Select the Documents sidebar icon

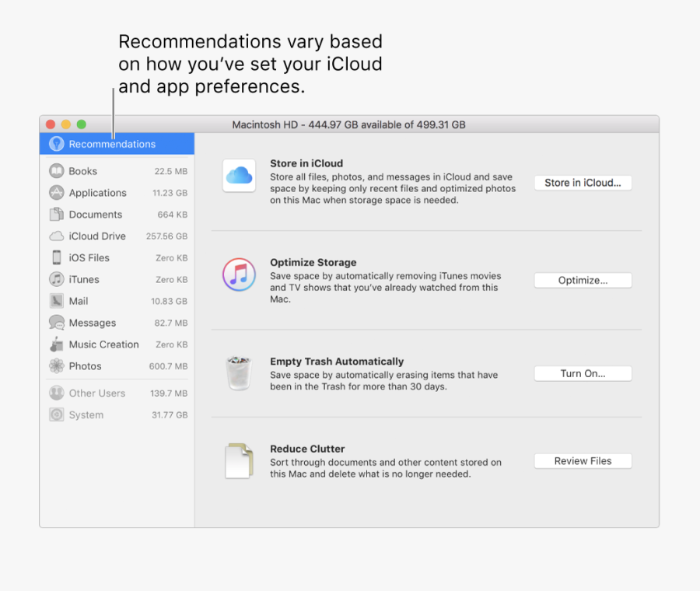[57, 215]
